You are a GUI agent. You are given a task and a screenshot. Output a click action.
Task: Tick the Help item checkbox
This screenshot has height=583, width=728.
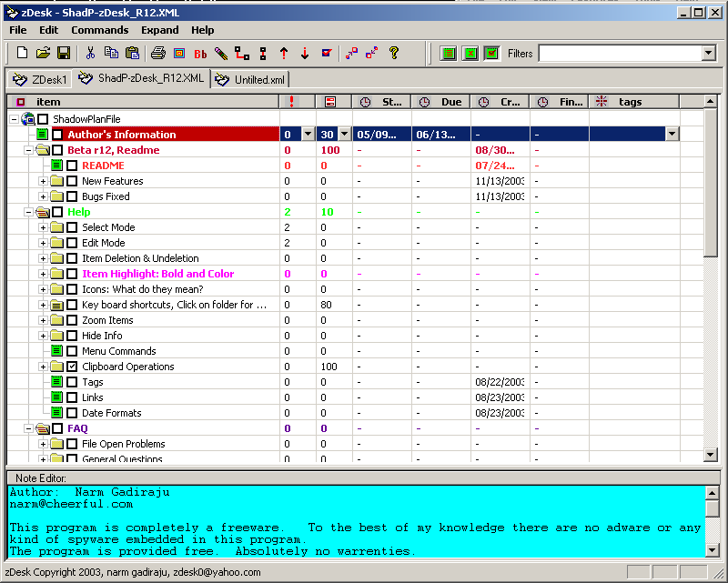[57, 212]
